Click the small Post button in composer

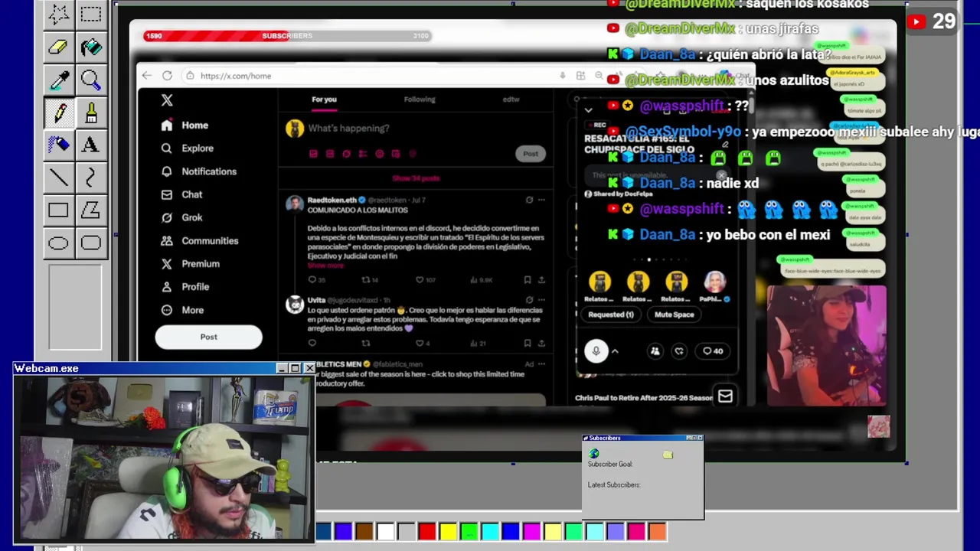531,154
